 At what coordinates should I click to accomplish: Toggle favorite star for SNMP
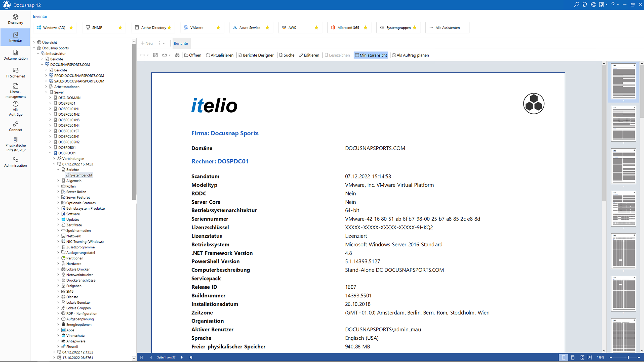pyautogui.click(x=120, y=27)
